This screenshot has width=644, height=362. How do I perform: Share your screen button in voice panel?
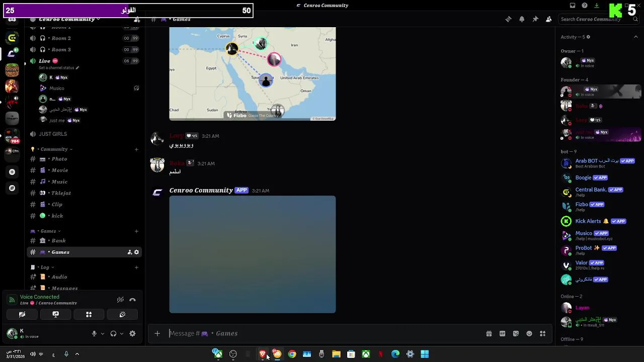pyautogui.click(x=55, y=314)
